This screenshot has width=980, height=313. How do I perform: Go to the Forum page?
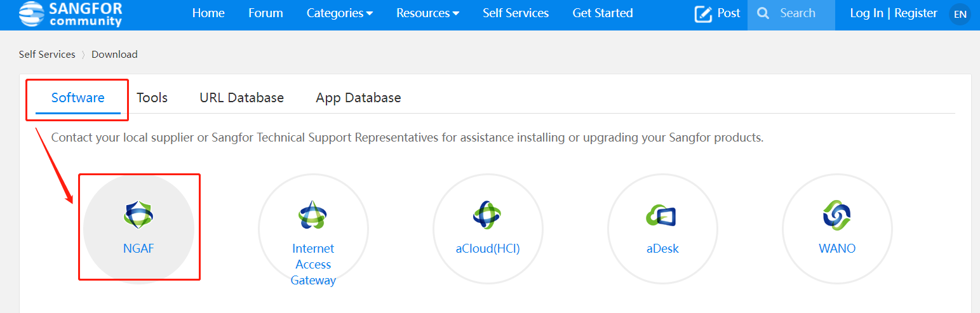click(x=265, y=13)
